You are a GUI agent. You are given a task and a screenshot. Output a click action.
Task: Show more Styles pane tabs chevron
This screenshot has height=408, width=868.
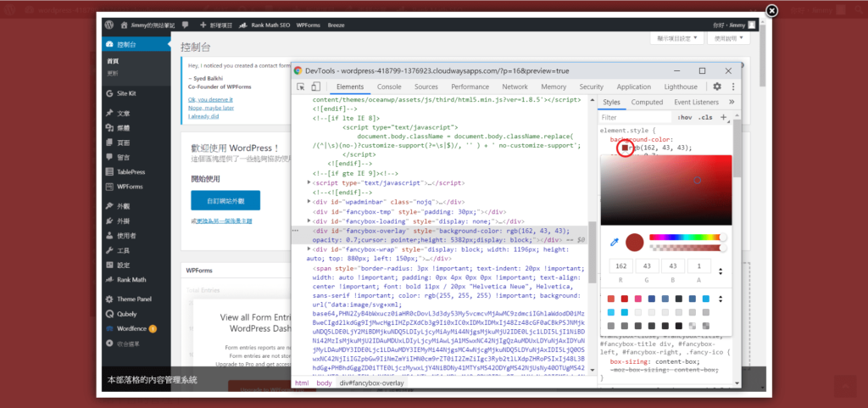(732, 102)
